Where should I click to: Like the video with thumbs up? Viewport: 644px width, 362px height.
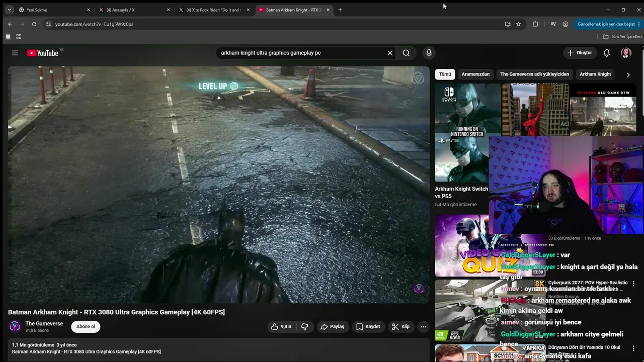281,327
